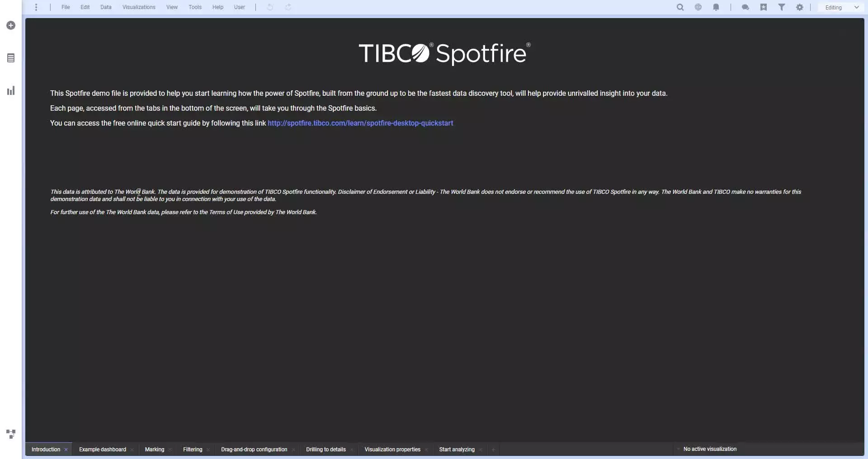Open the conversations chat panel
868x459 pixels.
click(745, 7)
